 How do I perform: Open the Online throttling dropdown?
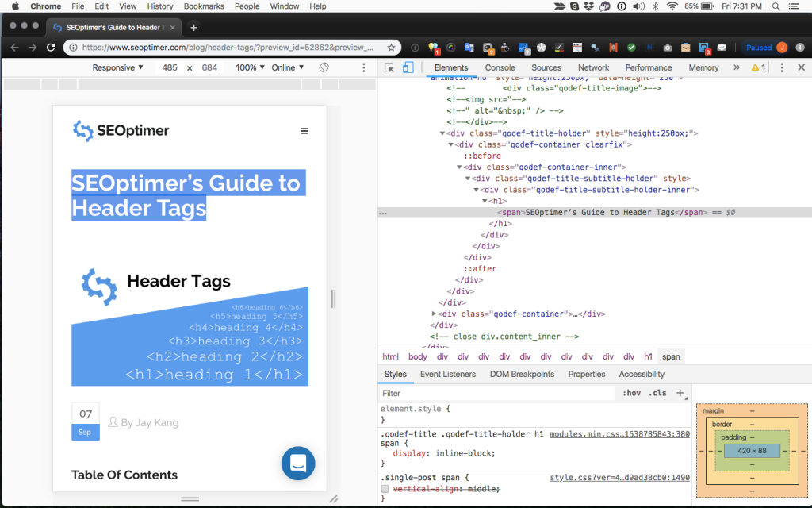[x=288, y=67]
